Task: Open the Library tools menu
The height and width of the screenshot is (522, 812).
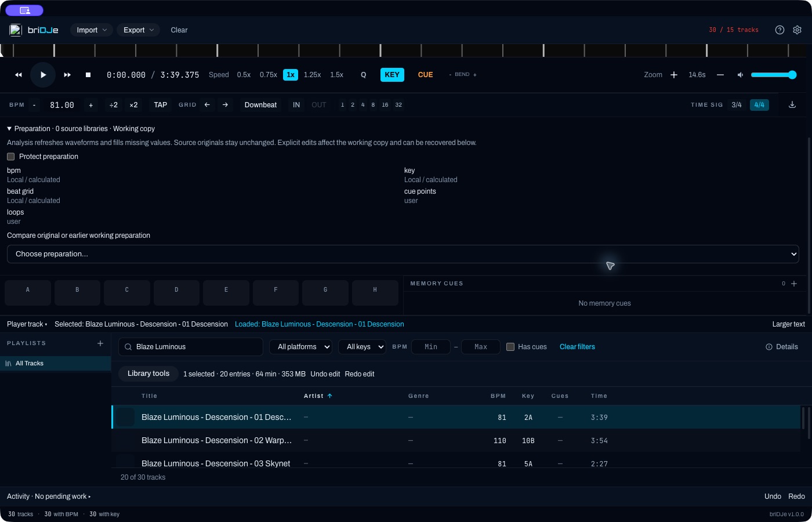Action: click(x=148, y=374)
